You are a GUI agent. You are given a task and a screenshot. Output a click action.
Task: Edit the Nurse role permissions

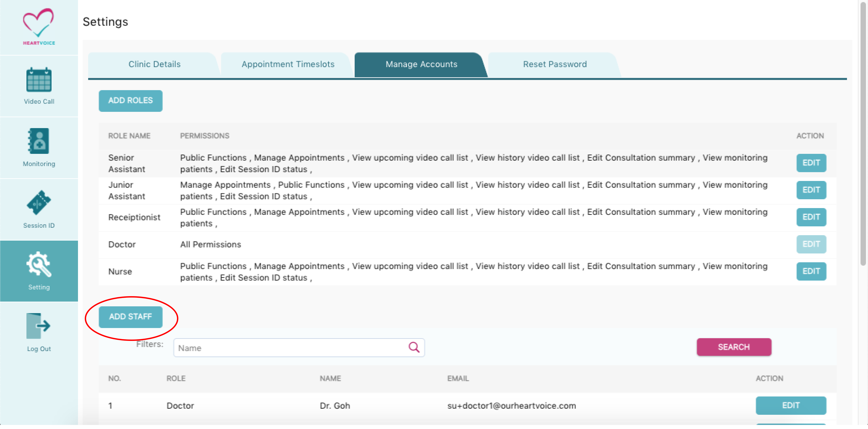(811, 271)
